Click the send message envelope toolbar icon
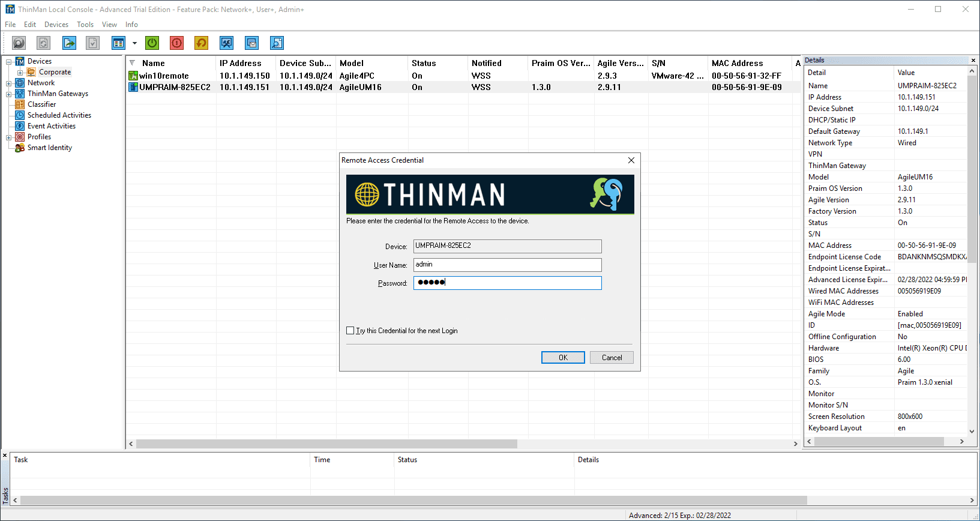The width and height of the screenshot is (980, 521). pos(251,43)
